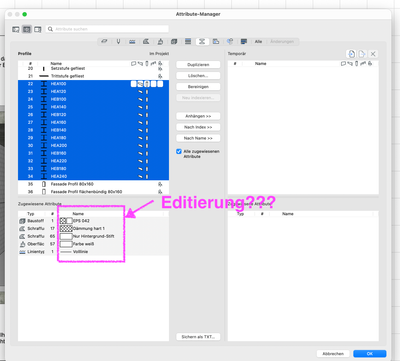Open the Operation Profiles attribute tab

pyautogui.click(x=244, y=42)
